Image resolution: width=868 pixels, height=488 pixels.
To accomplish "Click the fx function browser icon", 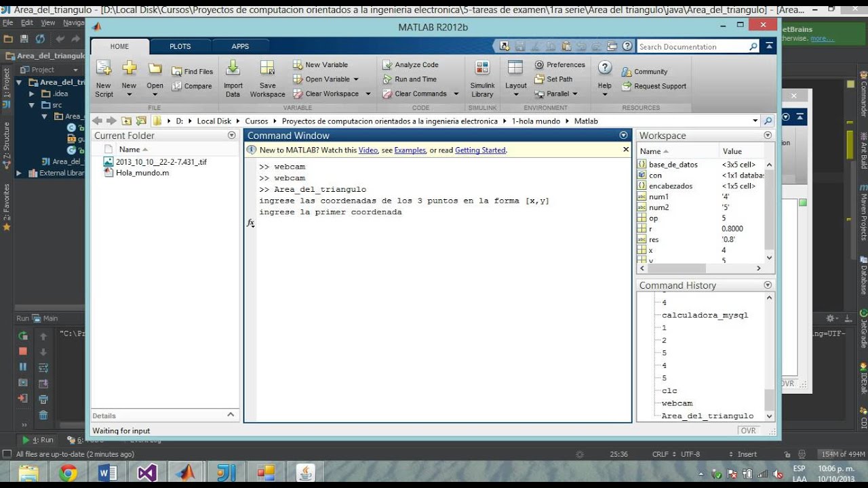I will [250, 223].
